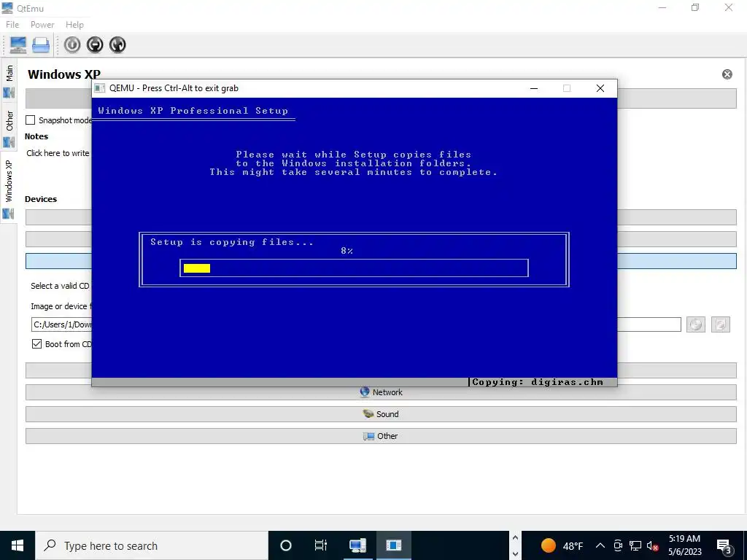747x560 pixels.
Task: Click the 'Devices' heading label
Action: (41, 199)
